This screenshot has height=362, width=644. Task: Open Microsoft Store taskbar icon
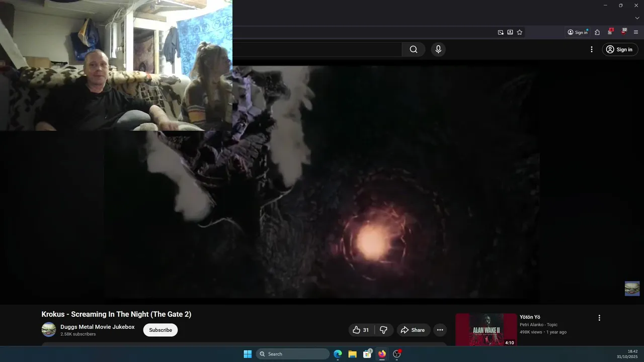[x=367, y=354]
